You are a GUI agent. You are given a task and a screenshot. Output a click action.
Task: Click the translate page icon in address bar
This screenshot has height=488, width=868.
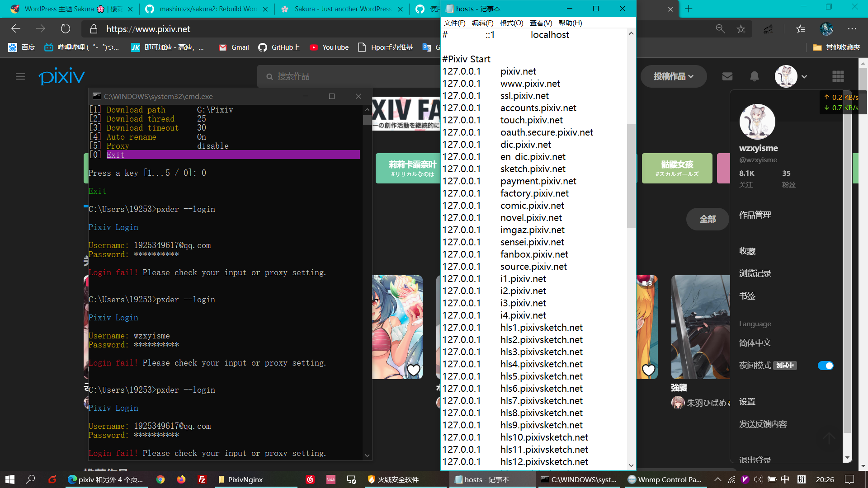click(768, 29)
